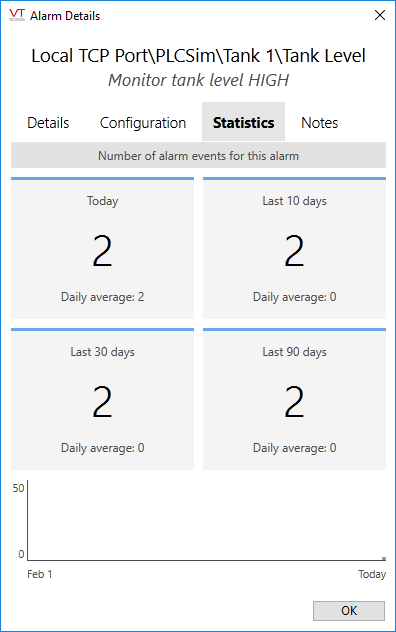Click the VT logo icon in title bar
396x632 pixels.
(x=17, y=15)
